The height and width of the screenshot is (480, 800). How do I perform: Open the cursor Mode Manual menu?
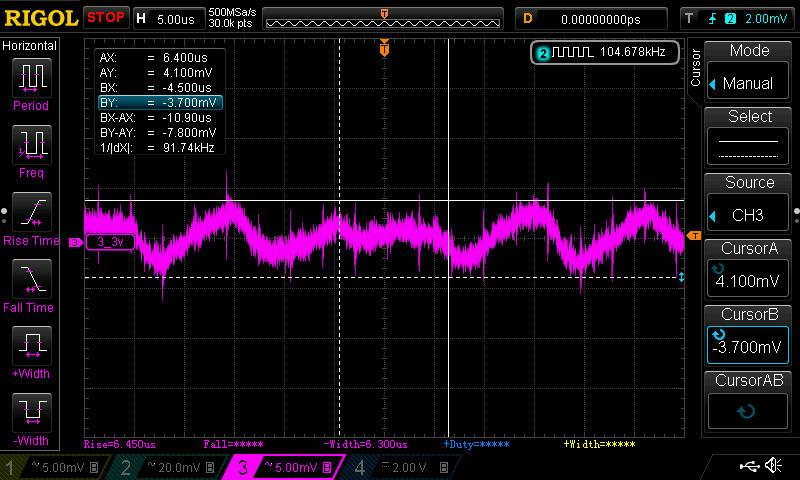(x=749, y=70)
